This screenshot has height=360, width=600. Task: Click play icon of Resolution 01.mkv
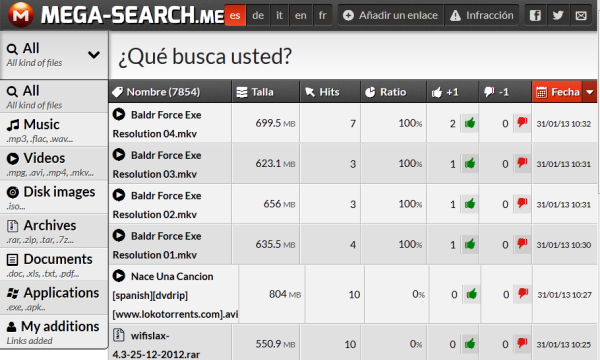[119, 235]
